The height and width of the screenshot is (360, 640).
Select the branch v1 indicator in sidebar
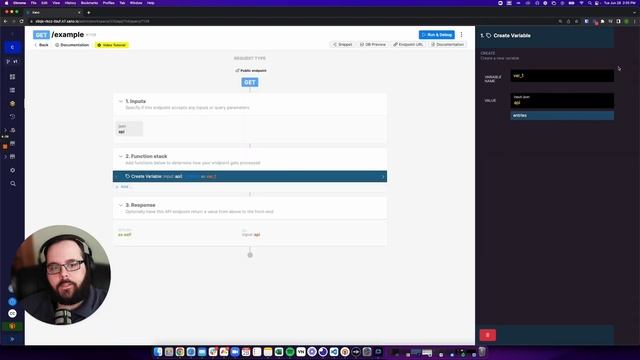click(12, 62)
